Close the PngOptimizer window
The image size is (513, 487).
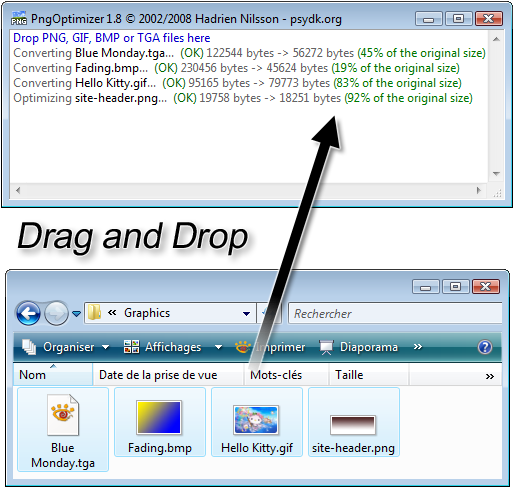tap(488, 19)
